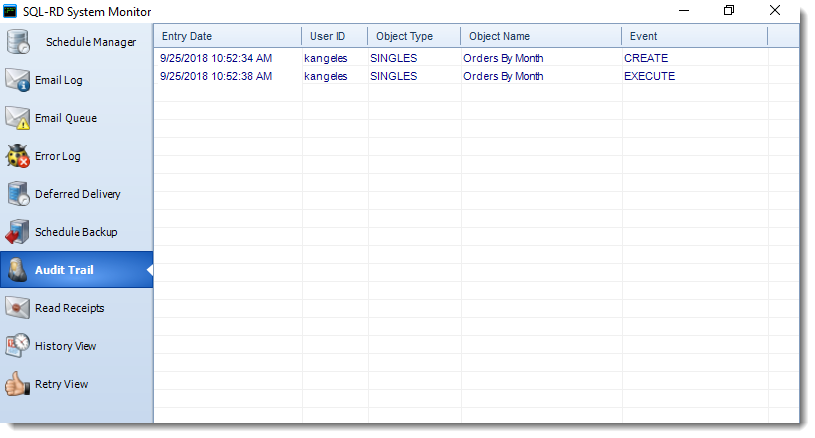Open the Email Queue view
The image size is (815, 438).
pos(66,118)
